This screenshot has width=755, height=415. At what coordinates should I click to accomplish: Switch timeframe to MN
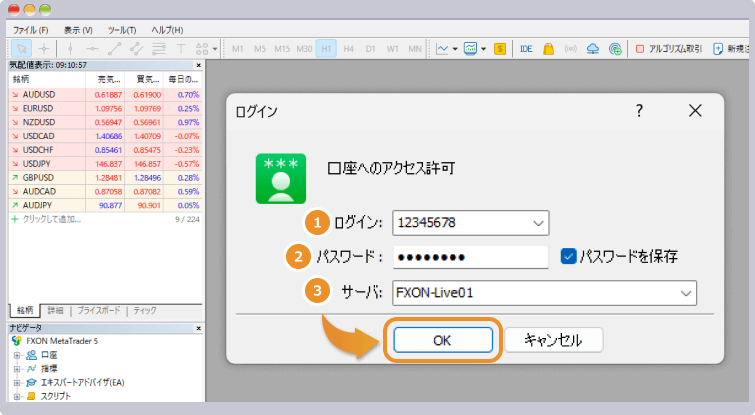coord(415,49)
